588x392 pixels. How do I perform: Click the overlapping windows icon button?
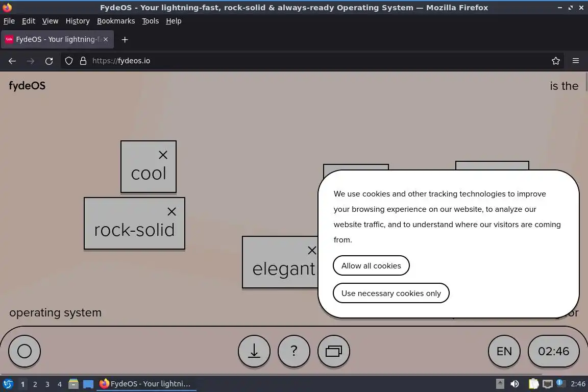[334, 351]
